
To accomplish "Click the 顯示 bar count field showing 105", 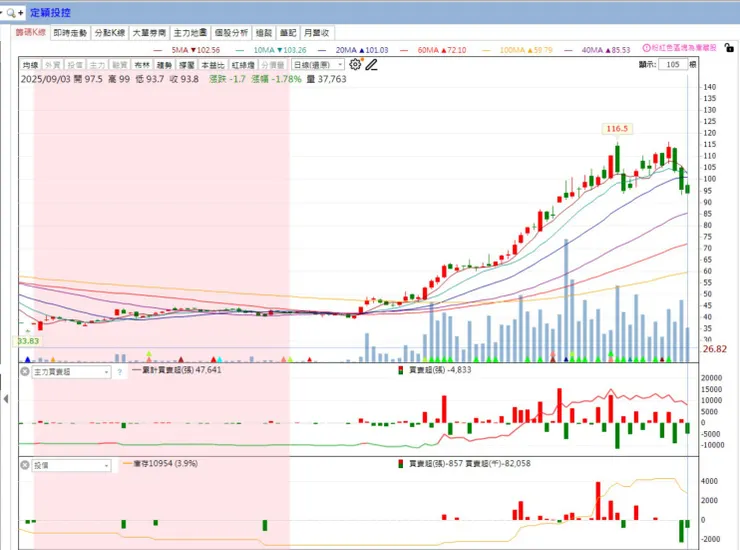I will pyautogui.click(x=673, y=64).
